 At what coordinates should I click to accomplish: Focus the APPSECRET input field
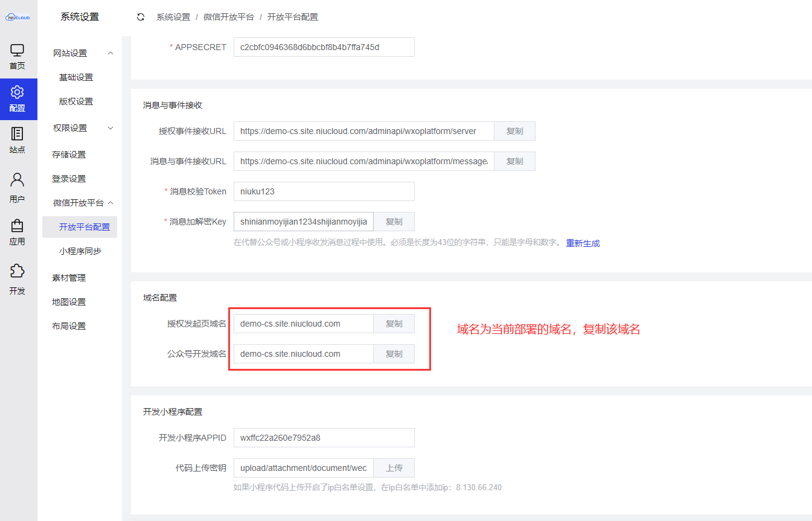pyautogui.click(x=324, y=47)
